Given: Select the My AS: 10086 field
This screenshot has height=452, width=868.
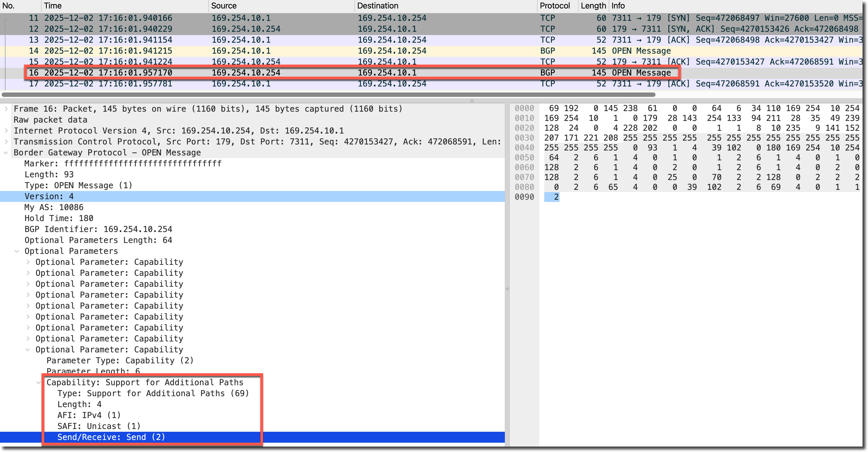Looking at the screenshot, I should (x=54, y=207).
